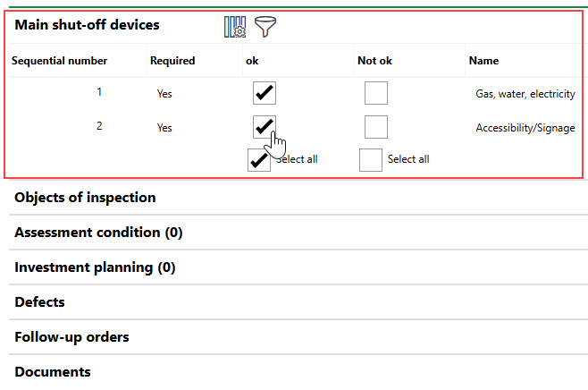
Task: Click the Required column header
Action: 172,61
